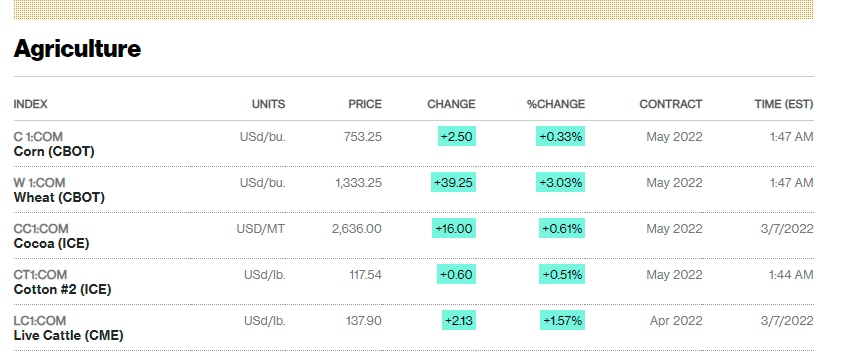Click the +2.13 change badge

(459, 320)
